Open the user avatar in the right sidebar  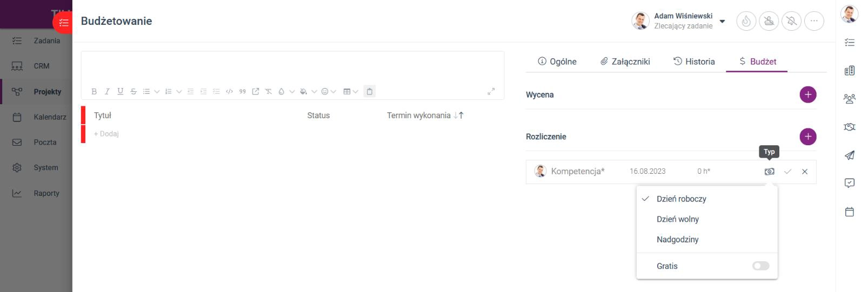[x=850, y=14]
